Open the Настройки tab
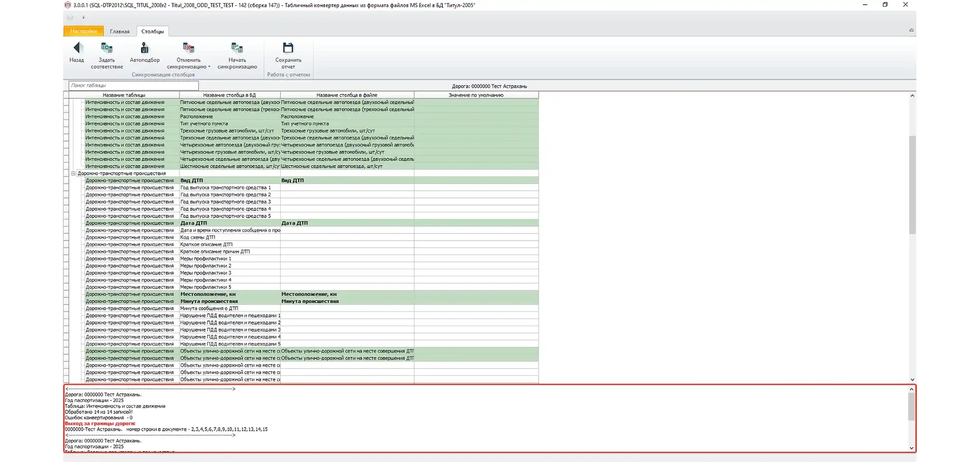Image resolution: width=980 pixels, height=462 pixels. 83,32
